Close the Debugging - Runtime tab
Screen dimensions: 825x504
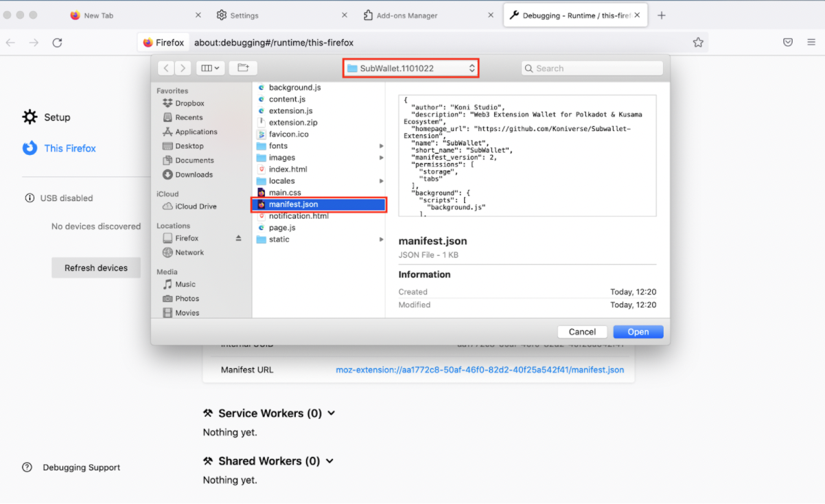[638, 15]
